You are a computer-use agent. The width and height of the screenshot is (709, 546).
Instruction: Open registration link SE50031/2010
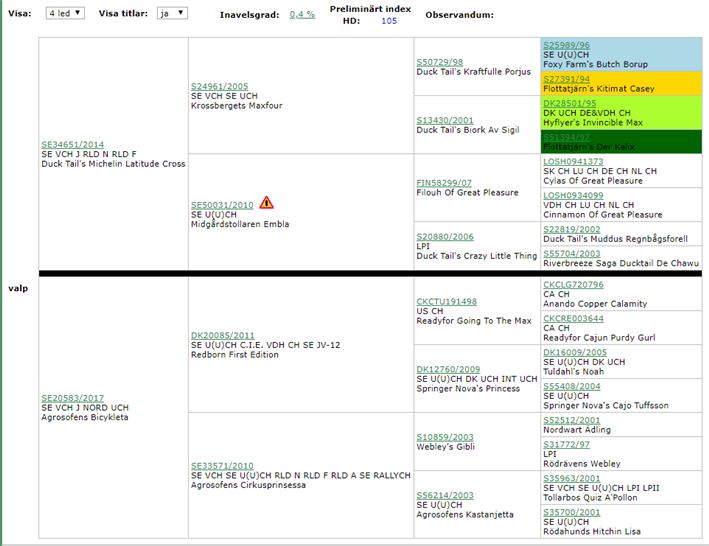click(222, 205)
